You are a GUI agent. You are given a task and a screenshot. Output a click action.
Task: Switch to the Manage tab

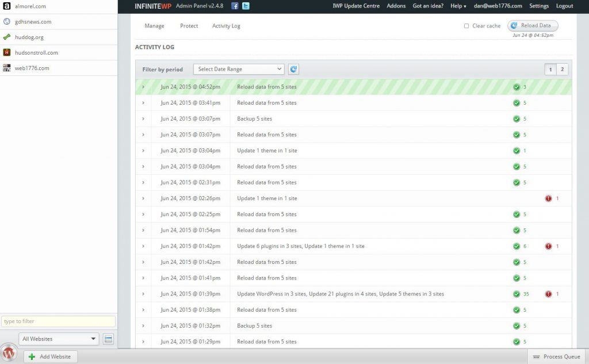point(154,26)
